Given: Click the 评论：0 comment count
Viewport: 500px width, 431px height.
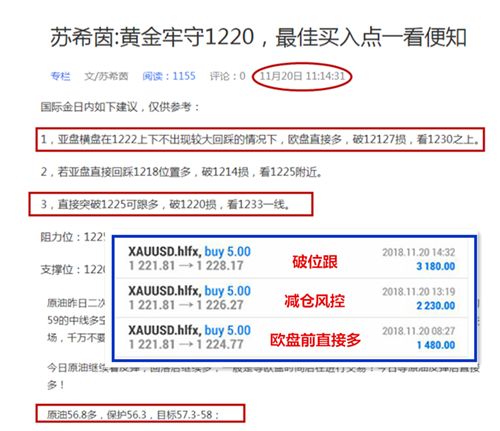Looking at the screenshot, I should point(228,76).
